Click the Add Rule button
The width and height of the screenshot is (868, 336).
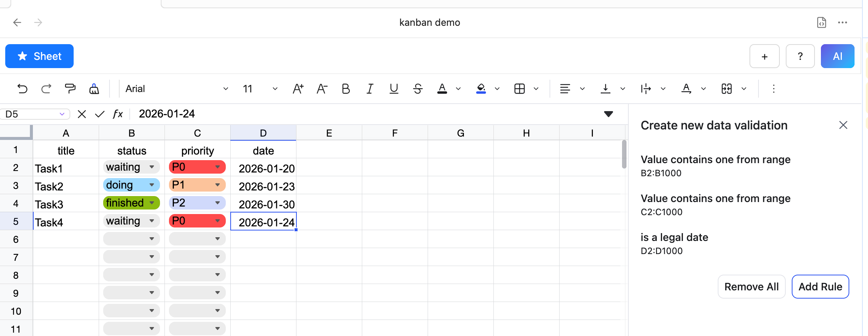click(820, 287)
